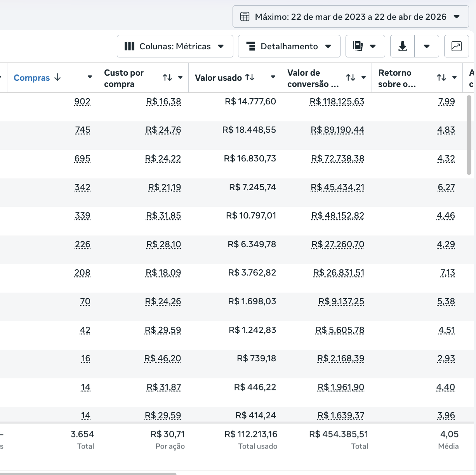Sort by Retorno sobre column arrows
Image resolution: width=476 pixels, height=475 pixels.
[x=441, y=78]
